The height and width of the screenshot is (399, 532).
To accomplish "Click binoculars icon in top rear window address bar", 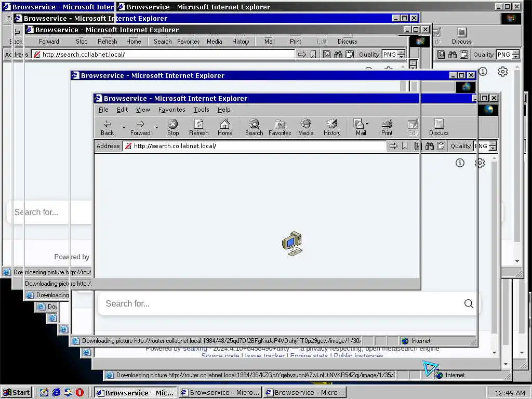I will coord(338,54).
